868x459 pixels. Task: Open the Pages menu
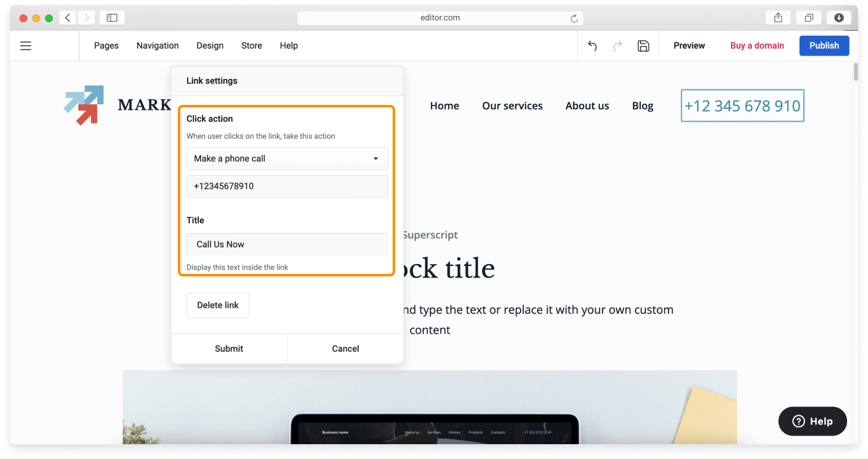click(x=106, y=46)
